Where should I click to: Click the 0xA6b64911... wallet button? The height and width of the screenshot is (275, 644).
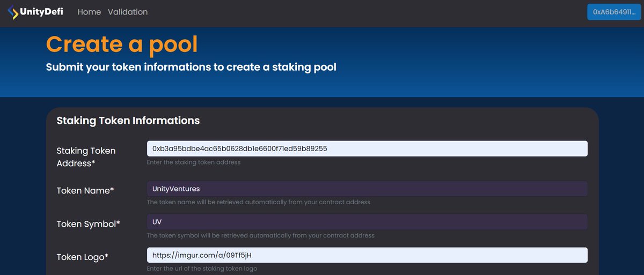(613, 12)
